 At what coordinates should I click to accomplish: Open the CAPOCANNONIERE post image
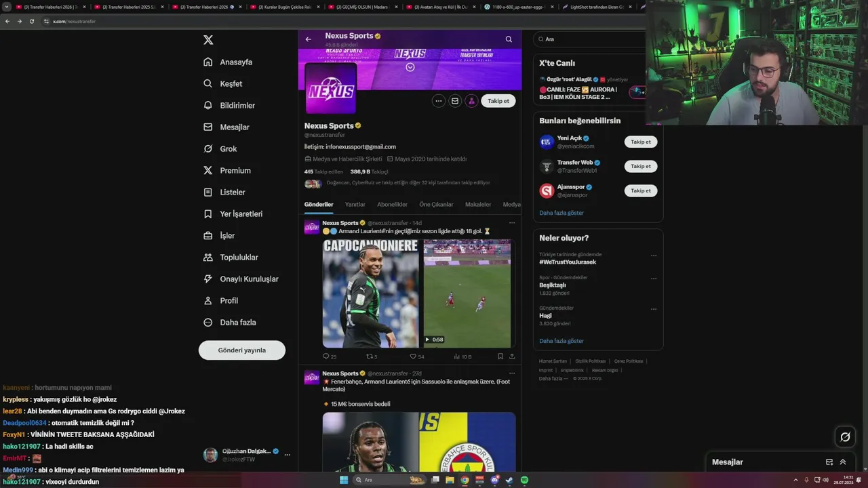point(371,293)
